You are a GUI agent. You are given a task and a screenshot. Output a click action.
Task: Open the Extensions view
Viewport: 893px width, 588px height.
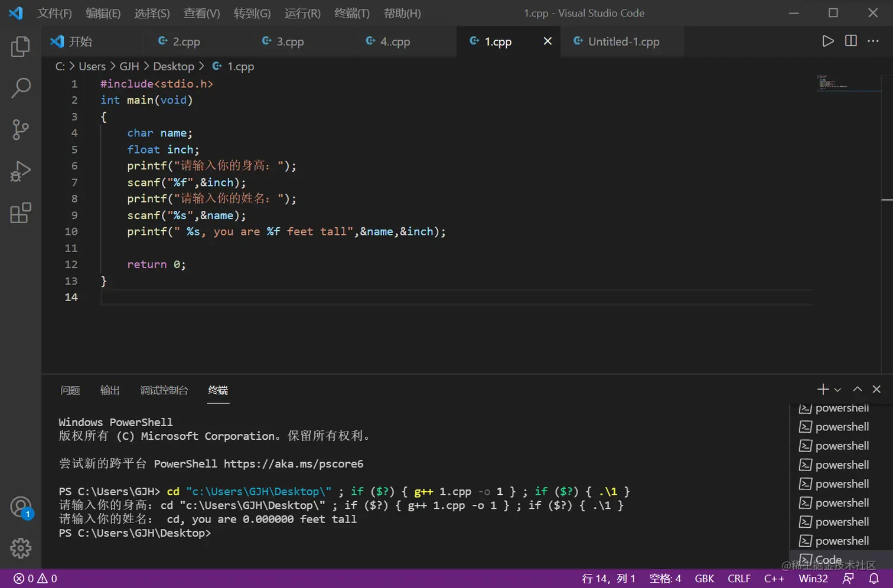21,213
